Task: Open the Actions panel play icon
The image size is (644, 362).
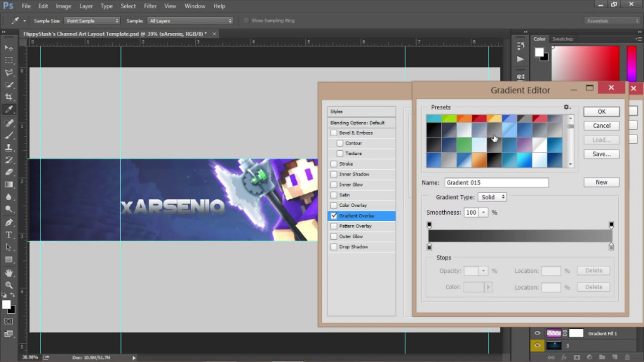Action: coord(520,59)
